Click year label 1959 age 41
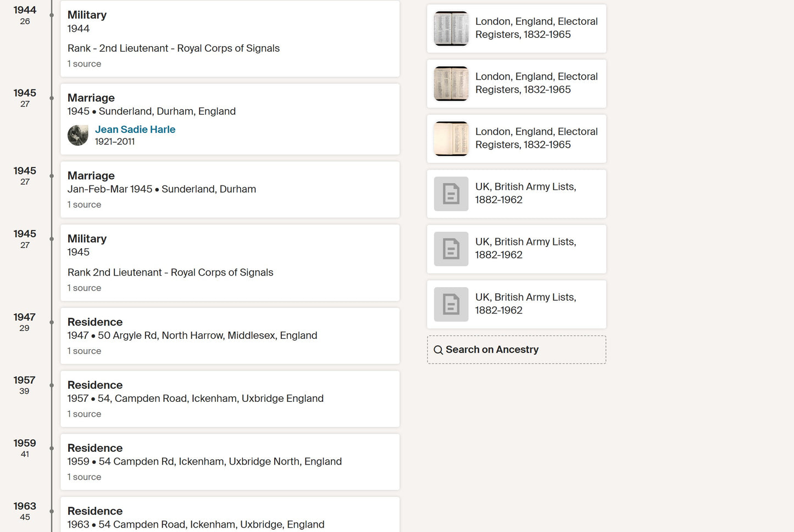This screenshot has width=794, height=532. click(x=25, y=448)
